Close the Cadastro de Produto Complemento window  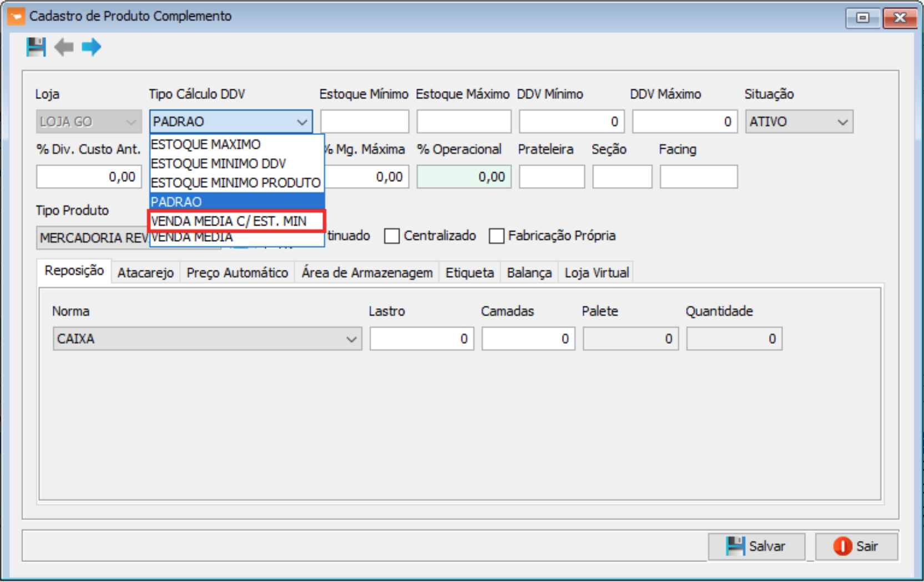pyautogui.click(x=899, y=18)
